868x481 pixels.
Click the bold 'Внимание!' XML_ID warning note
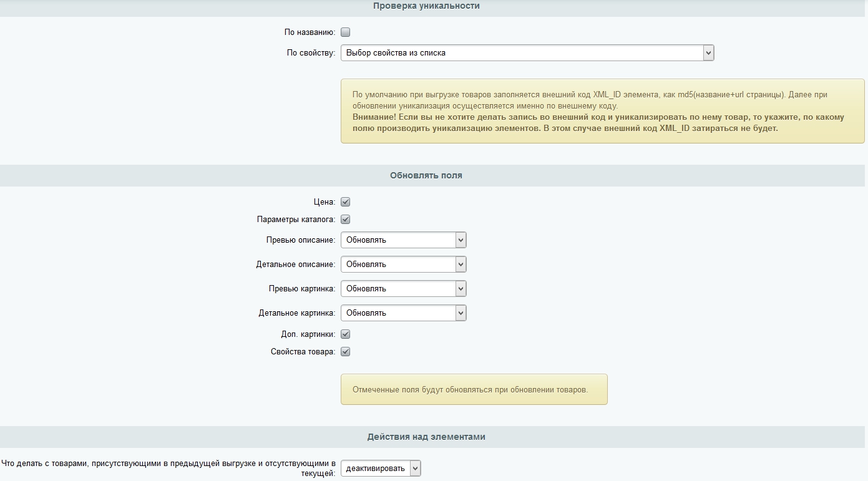[x=598, y=123]
